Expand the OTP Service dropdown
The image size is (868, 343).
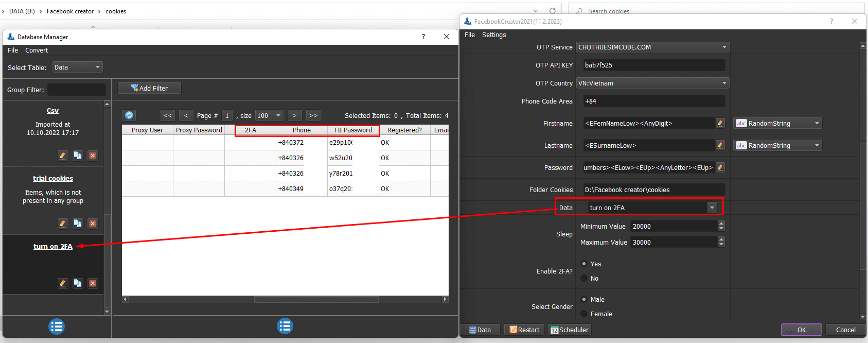652,47
